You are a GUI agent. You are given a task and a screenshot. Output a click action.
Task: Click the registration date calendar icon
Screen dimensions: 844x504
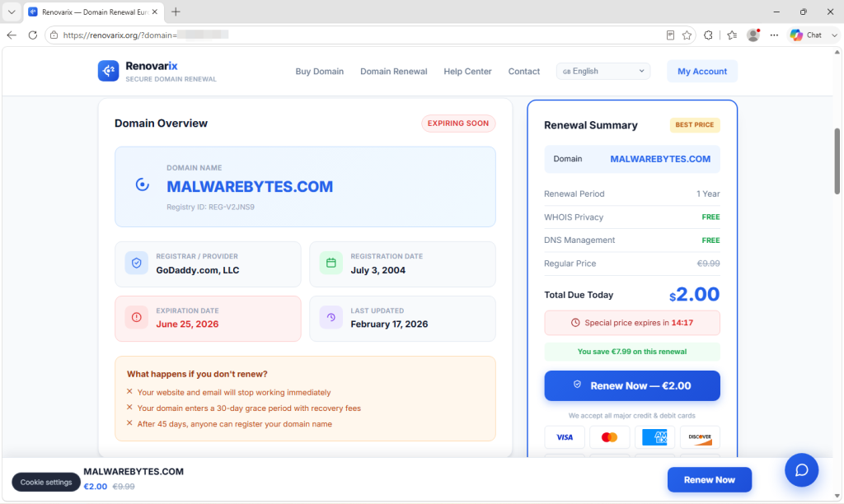click(331, 263)
